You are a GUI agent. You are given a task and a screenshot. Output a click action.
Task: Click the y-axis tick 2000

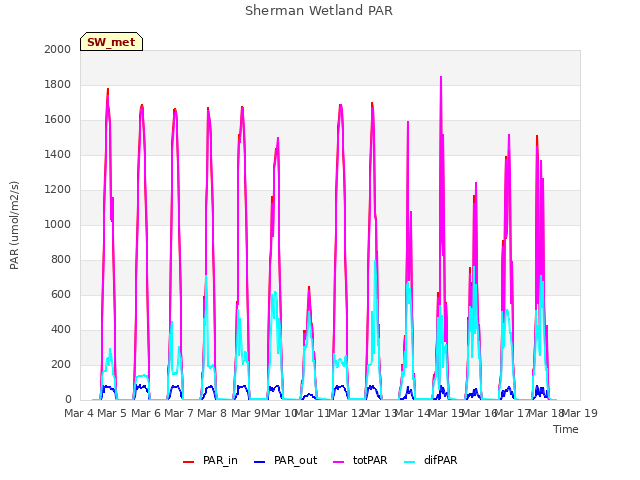pyautogui.click(x=58, y=49)
